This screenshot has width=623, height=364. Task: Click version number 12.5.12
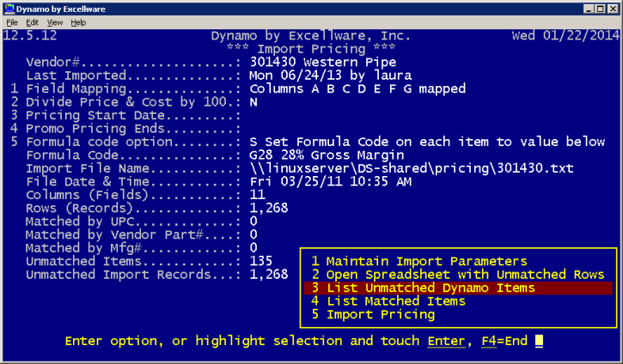[30, 36]
